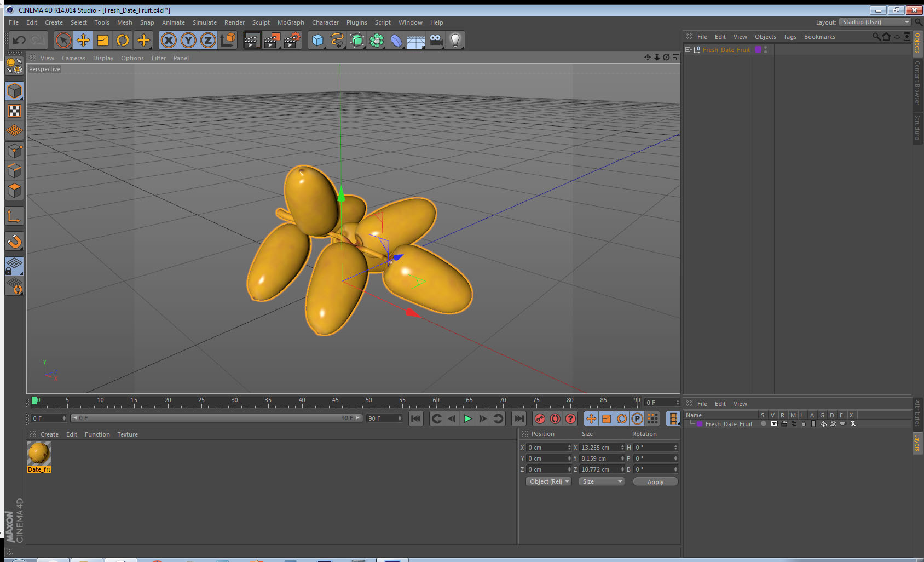Open the Size mode dropdown
The image size is (924, 562).
point(602,481)
